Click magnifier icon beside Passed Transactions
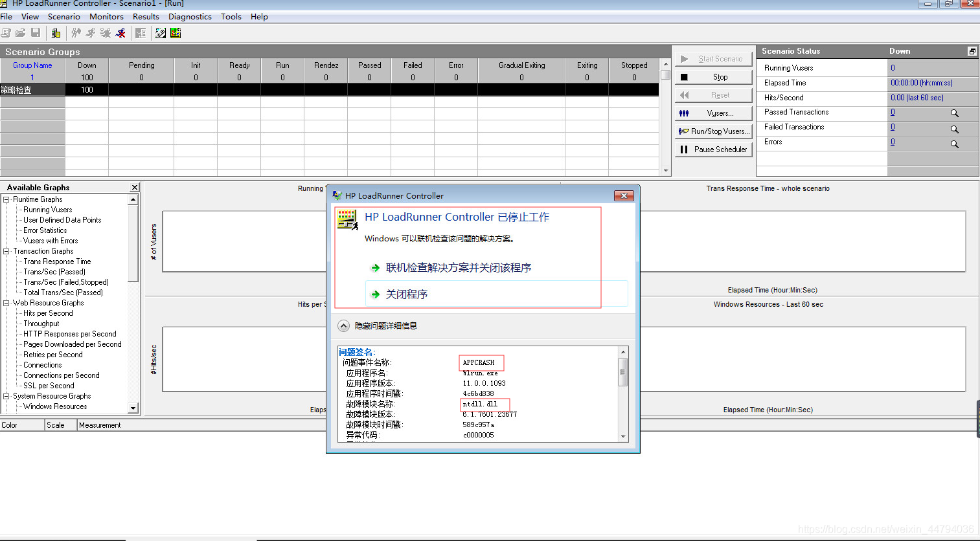Image resolution: width=980 pixels, height=541 pixels. 954,113
